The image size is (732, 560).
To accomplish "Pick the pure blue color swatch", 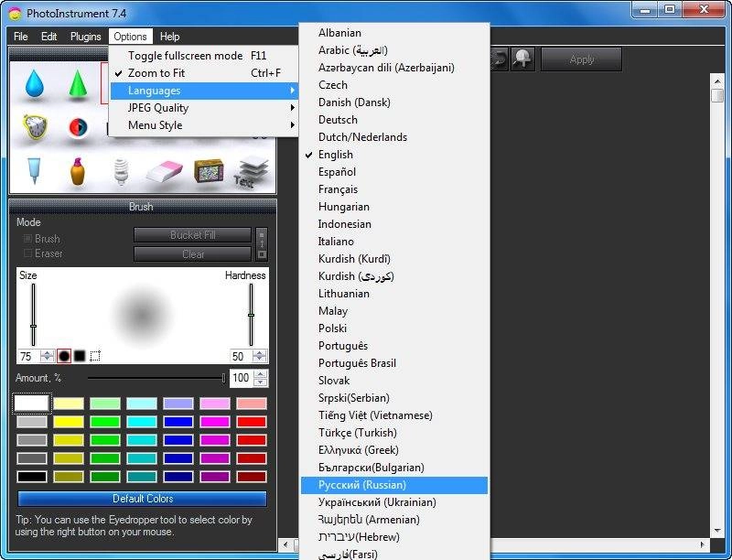I will [178, 422].
